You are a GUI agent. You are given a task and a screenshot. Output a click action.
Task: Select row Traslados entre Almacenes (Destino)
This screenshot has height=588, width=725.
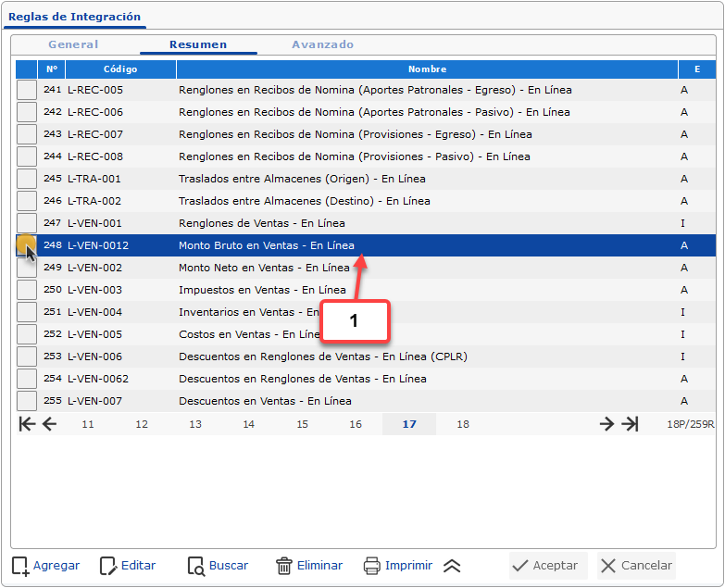tap(365, 201)
